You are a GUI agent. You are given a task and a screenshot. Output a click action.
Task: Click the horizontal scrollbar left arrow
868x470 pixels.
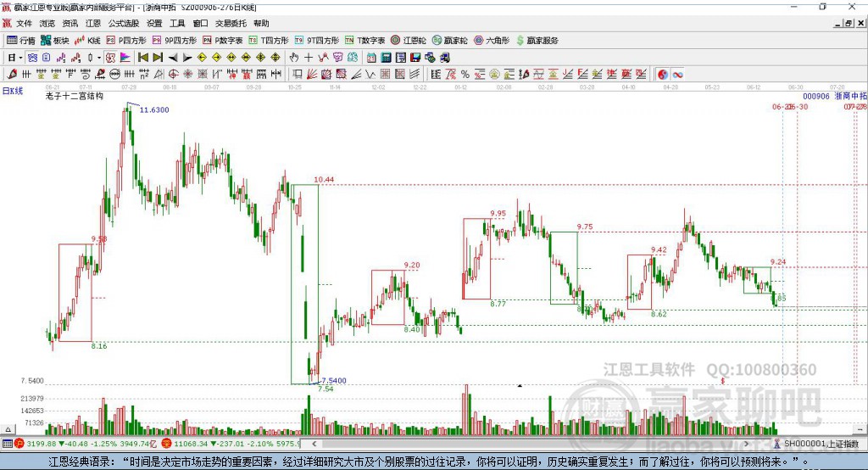tap(314, 444)
